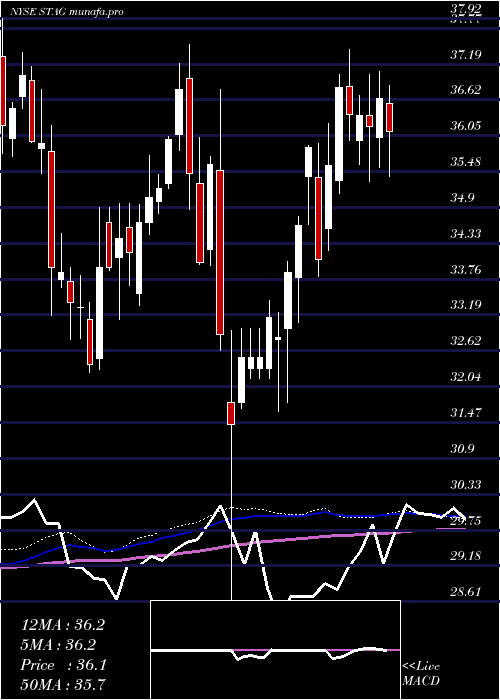Select the 32.62 price axis label
The image size is (500, 700).
[465, 341]
